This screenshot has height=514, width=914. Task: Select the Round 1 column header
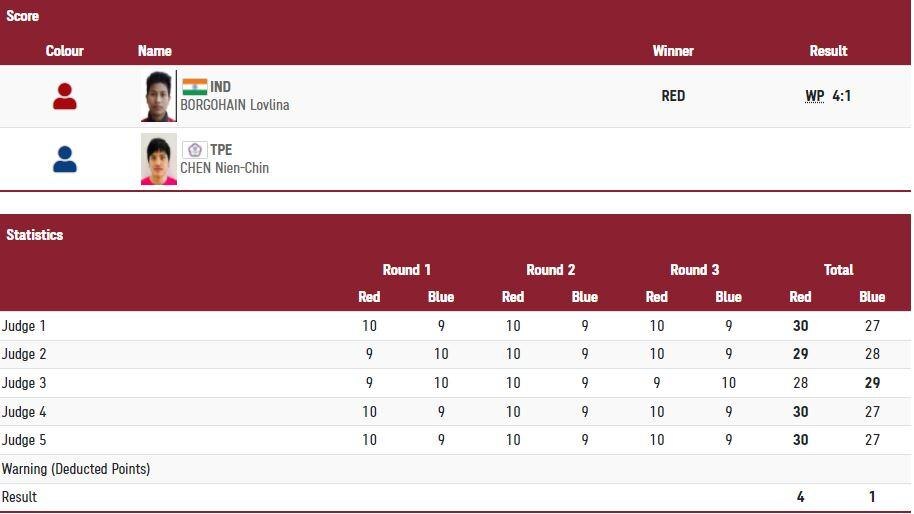[406, 270]
